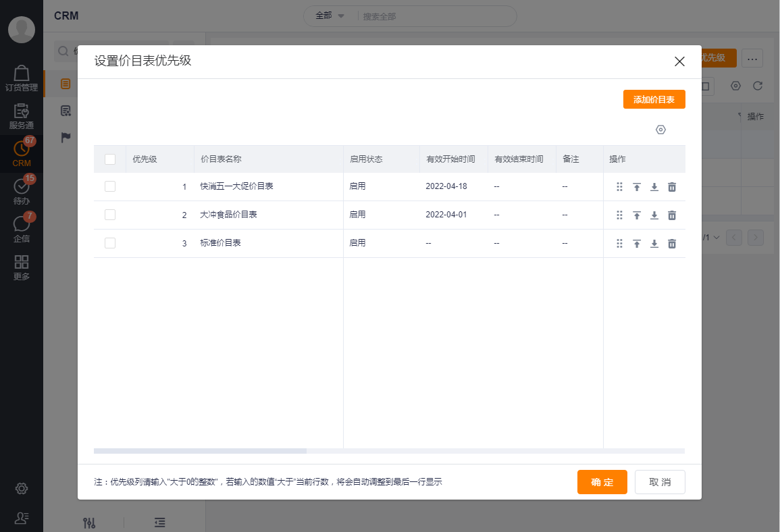
Task: Click background page settings hexagon icon
Action: pos(735,86)
